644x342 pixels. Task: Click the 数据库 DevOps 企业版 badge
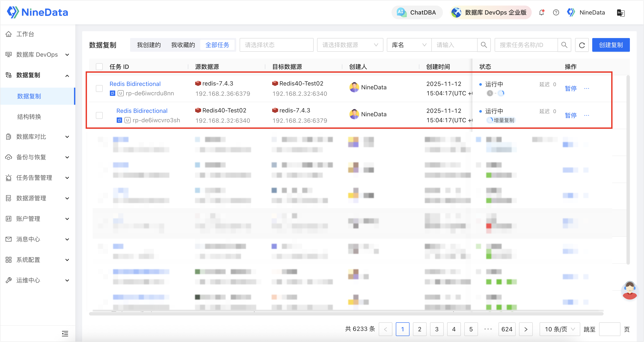click(x=491, y=12)
